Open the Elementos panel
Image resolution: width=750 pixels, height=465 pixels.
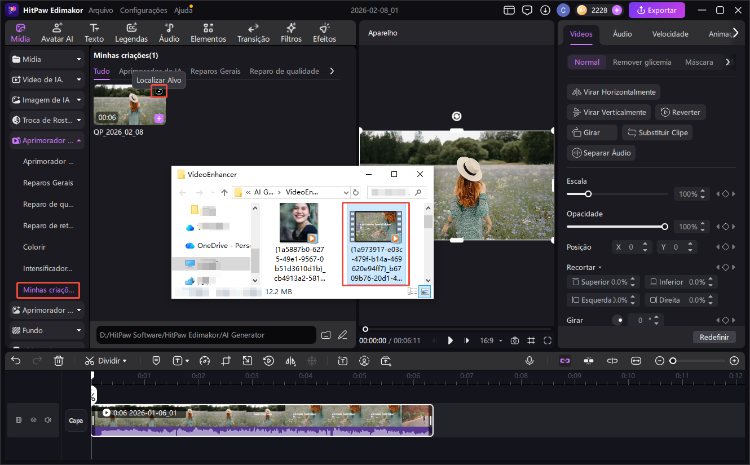click(208, 33)
